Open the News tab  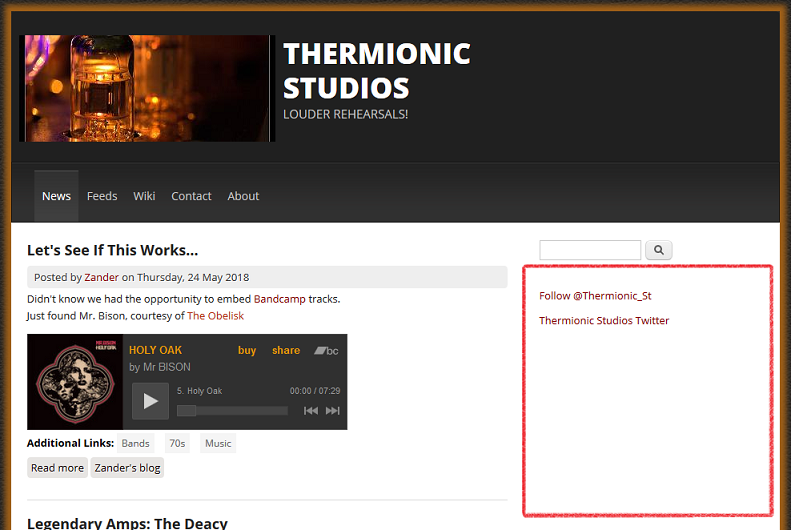click(x=56, y=196)
